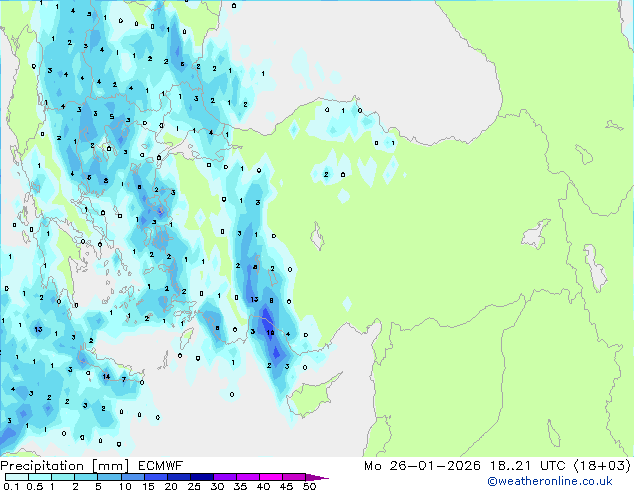Click the 5–10 mm legend swatch
Viewport: 634px width, 490px height.
[109, 477]
